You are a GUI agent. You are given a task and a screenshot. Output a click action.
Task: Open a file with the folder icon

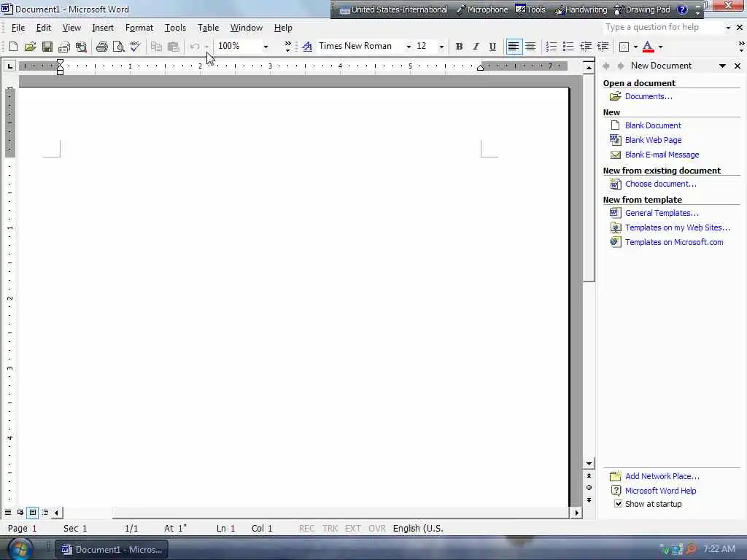coord(30,47)
